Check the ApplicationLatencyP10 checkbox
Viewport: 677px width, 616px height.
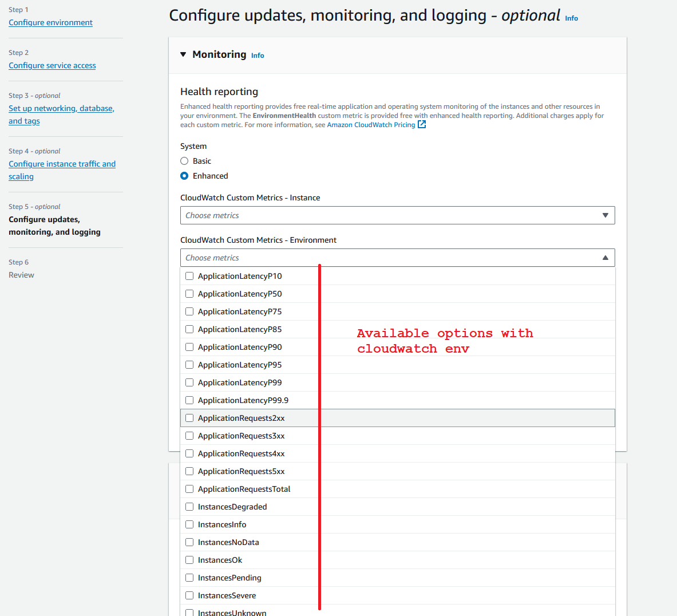[189, 276]
